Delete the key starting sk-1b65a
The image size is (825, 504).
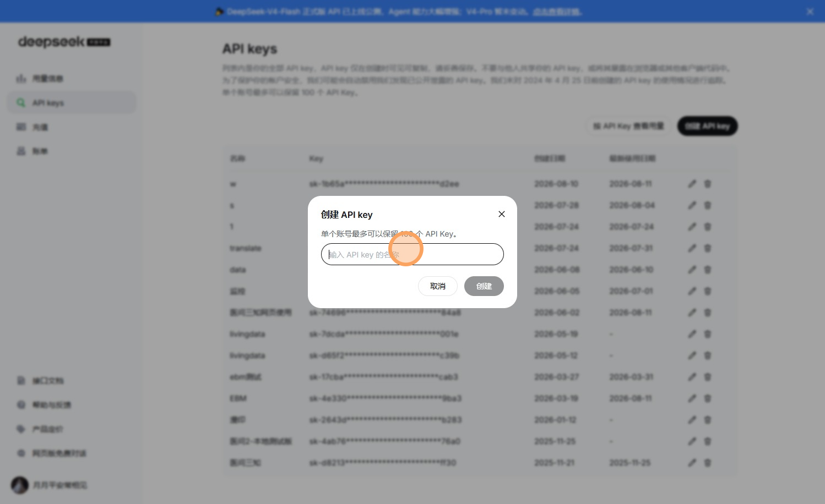(x=708, y=184)
